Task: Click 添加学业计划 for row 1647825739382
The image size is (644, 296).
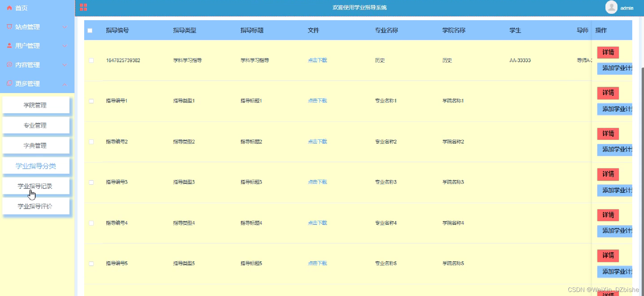Action: point(615,68)
